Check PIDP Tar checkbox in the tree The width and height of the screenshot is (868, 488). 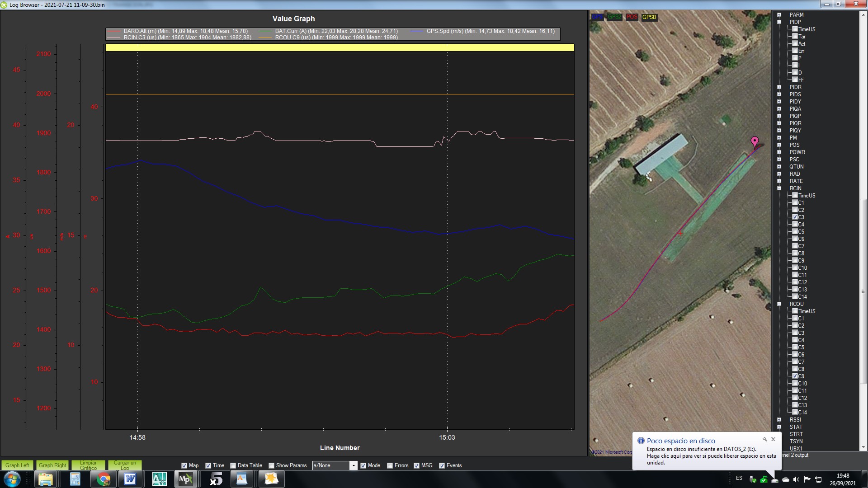click(795, 36)
